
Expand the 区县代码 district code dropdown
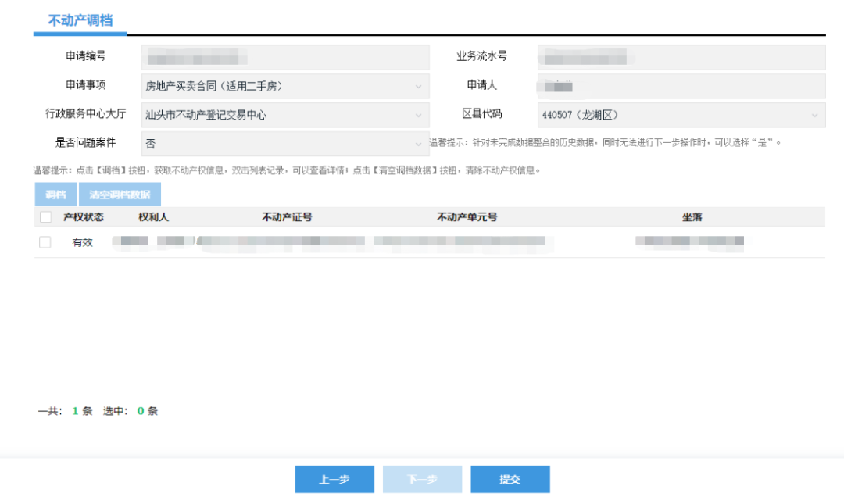coord(816,115)
